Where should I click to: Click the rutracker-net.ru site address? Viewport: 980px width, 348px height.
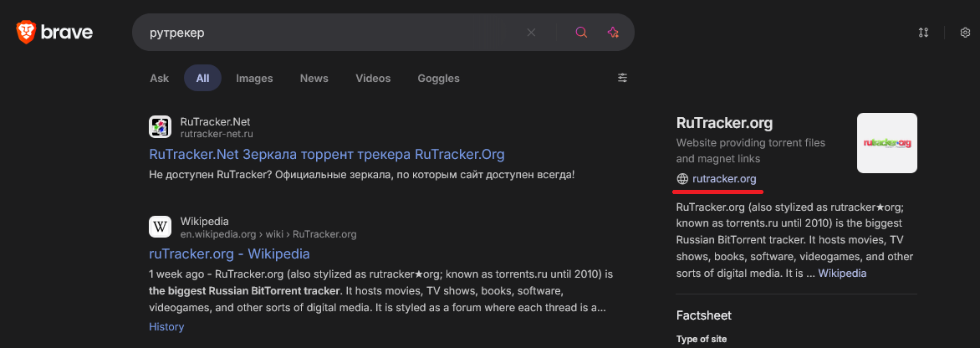[x=217, y=134]
